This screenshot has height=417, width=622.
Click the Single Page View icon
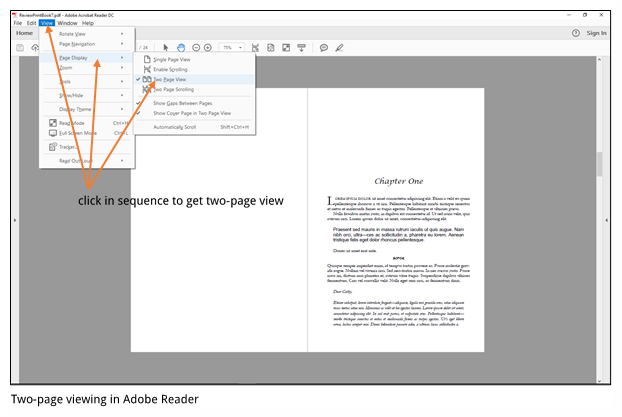[x=146, y=60]
